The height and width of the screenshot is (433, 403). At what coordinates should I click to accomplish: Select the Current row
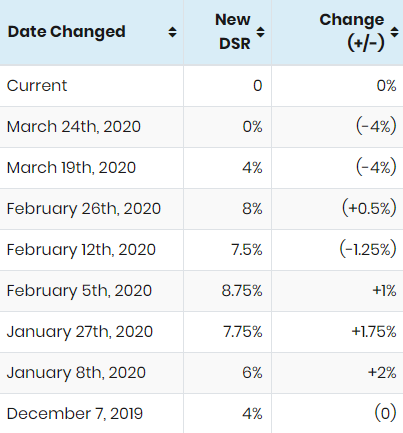click(x=201, y=86)
